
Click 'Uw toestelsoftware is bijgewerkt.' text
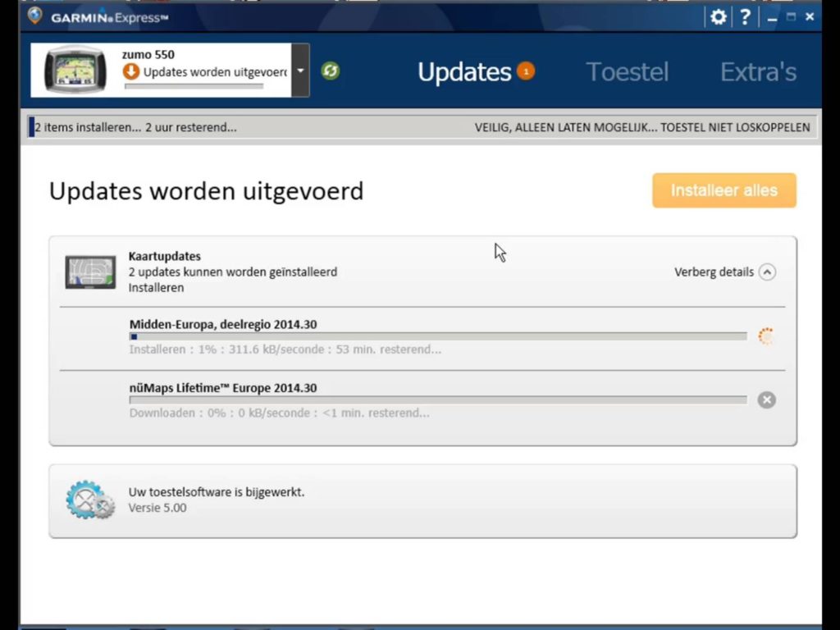[x=217, y=492]
